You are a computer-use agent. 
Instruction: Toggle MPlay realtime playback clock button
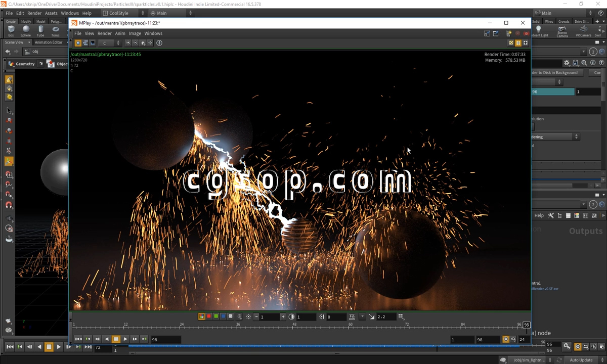coord(505,339)
